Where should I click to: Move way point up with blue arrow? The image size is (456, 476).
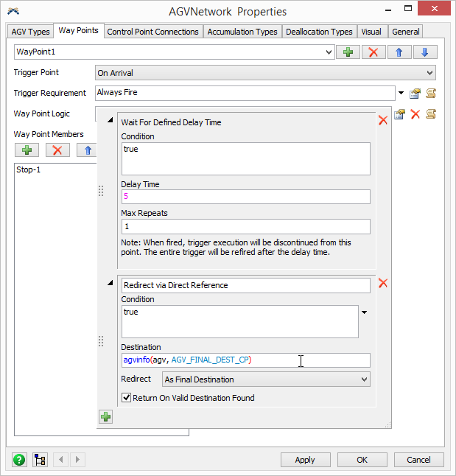coord(399,52)
